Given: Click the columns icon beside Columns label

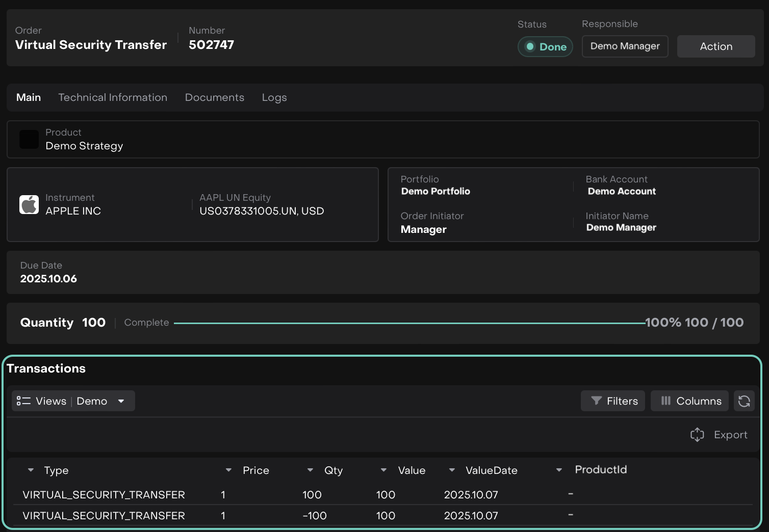Looking at the screenshot, I should [x=665, y=401].
